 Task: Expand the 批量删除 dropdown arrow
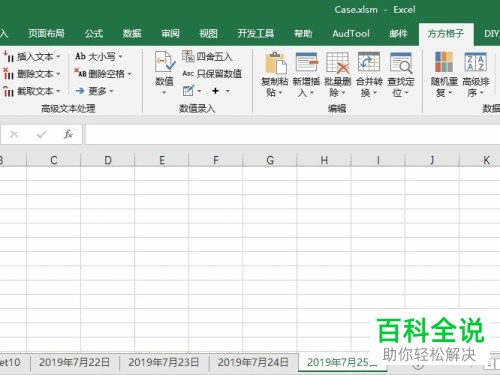pyautogui.click(x=343, y=93)
